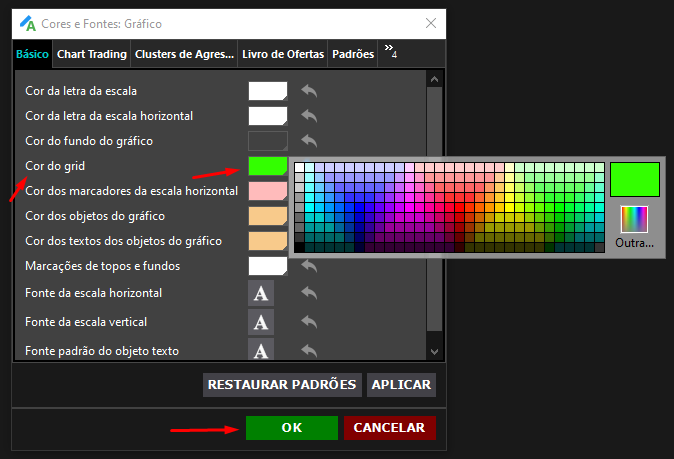
Task: Click the 'Cor dos objetos do gráfico' label
Action: (x=95, y=216)
